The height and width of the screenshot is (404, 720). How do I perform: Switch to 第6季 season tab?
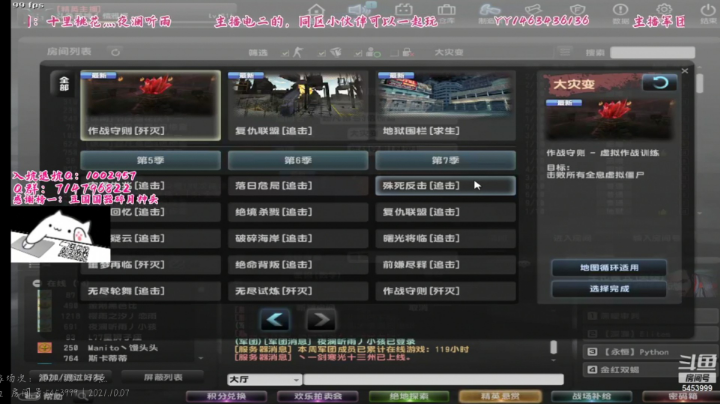(298, 160)
